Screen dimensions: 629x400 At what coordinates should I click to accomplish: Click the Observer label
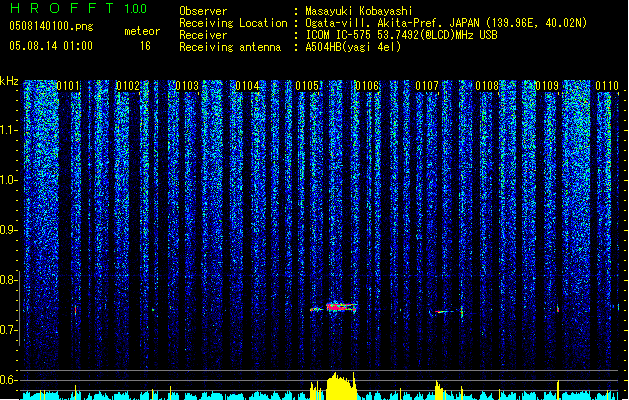[x=203, y=11]
